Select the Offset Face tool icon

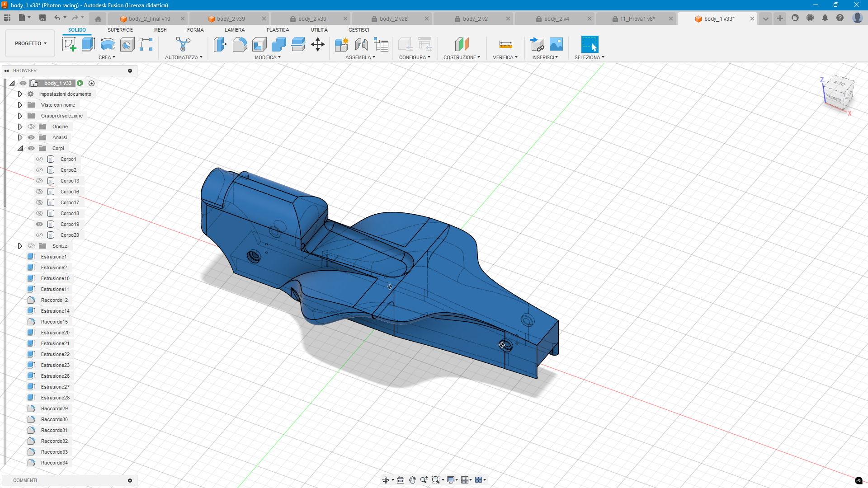pyautogui.click(x=298, y=44)
